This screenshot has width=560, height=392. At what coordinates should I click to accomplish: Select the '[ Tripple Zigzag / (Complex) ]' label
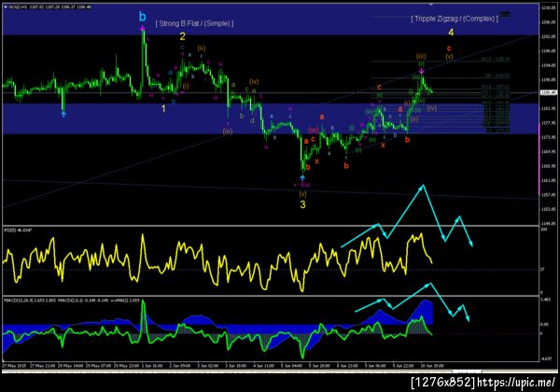(455, 19)
